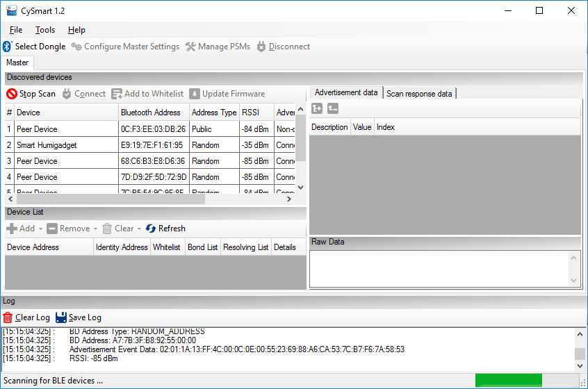
Task: Switch to Advertisement data tab
Action: coord(345,92)
